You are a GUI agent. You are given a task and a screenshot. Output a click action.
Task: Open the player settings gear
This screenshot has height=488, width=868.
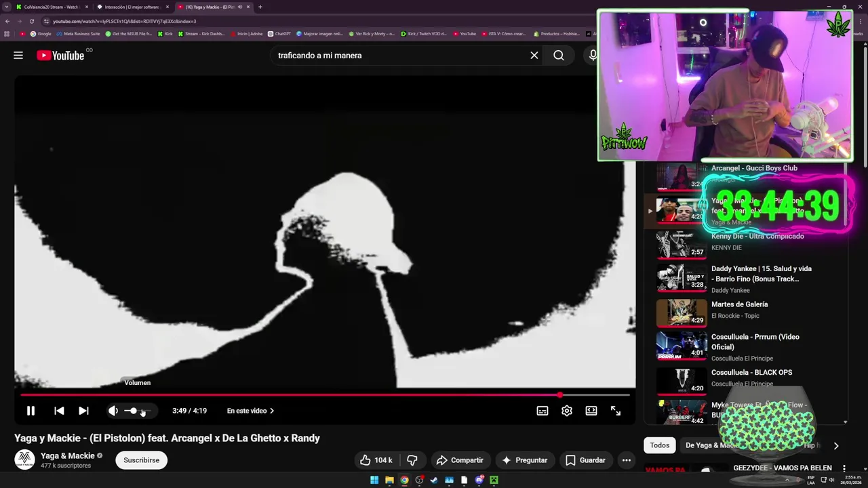567,411
